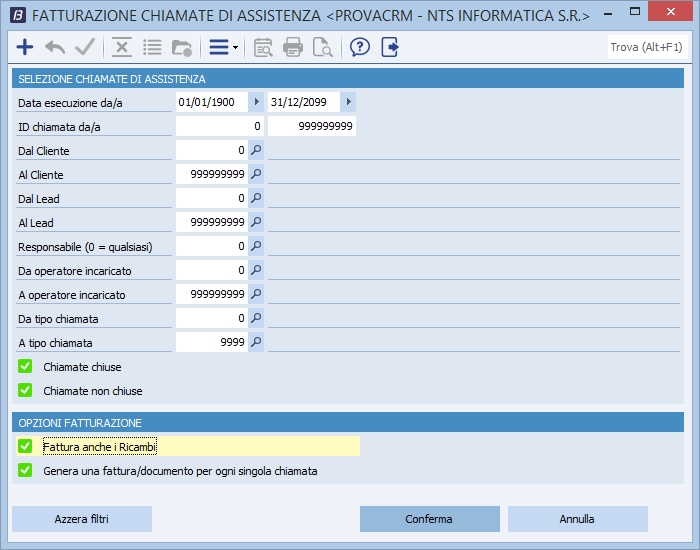700x550 pixels.
Task: Open help with the question mark icon
Action: click(360, 47)
